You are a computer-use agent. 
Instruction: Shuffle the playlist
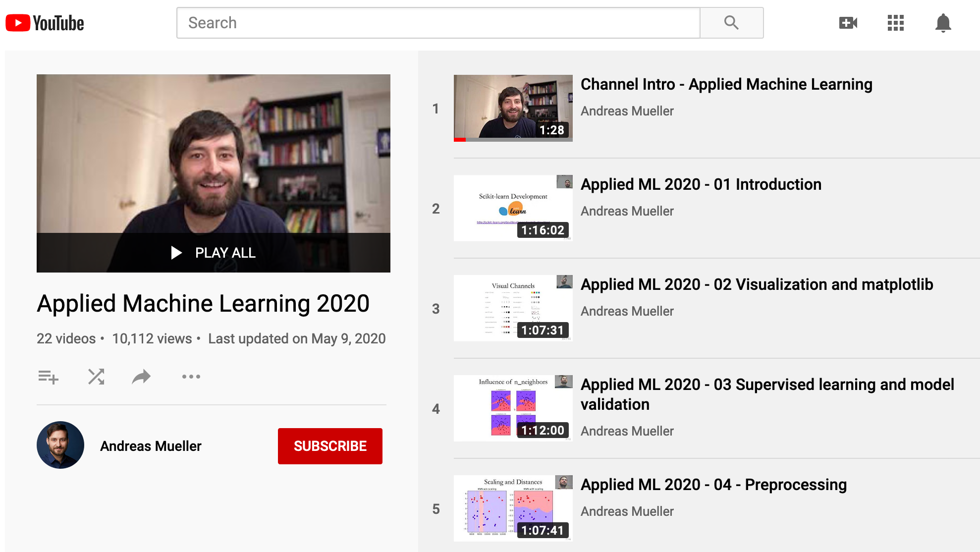pyautogui.click(x=96, y=377)
